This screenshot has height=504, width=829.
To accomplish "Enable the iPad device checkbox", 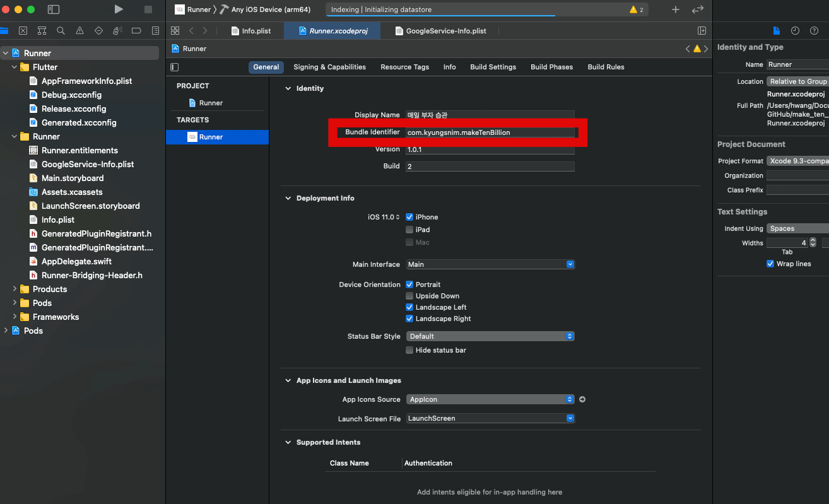I will (409, 230).
